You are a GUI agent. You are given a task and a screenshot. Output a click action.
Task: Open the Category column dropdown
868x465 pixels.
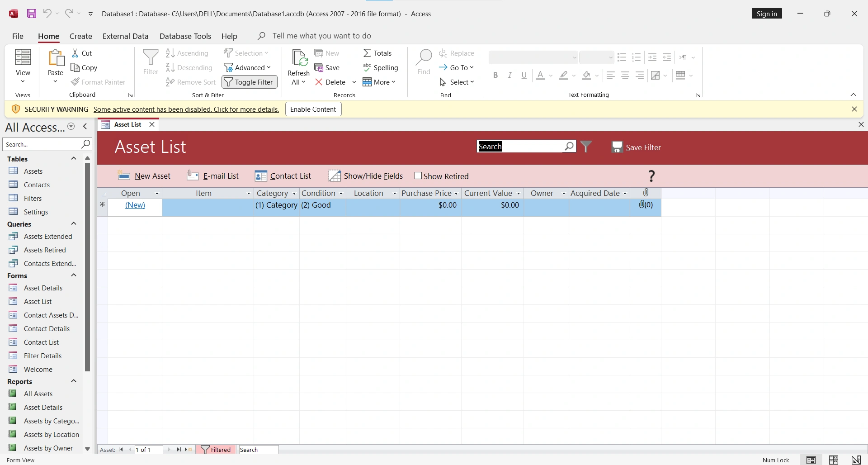(293, 193)
